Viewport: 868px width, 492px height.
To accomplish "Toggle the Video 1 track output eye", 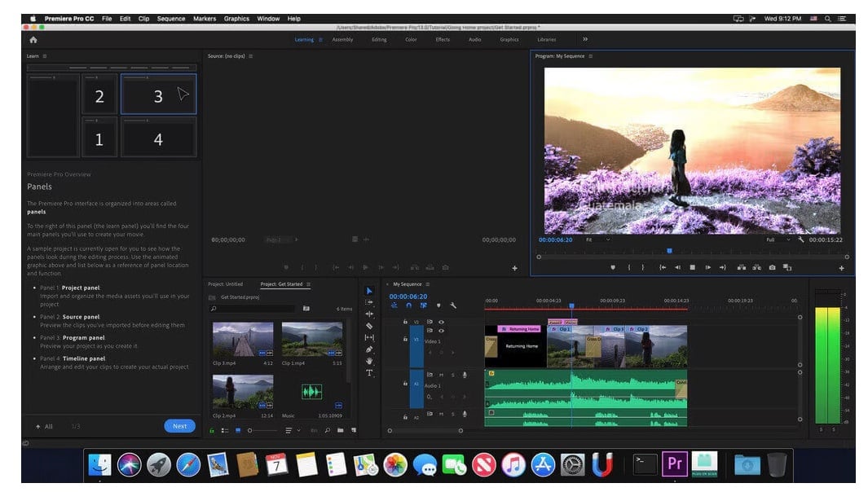I will 441,331.
